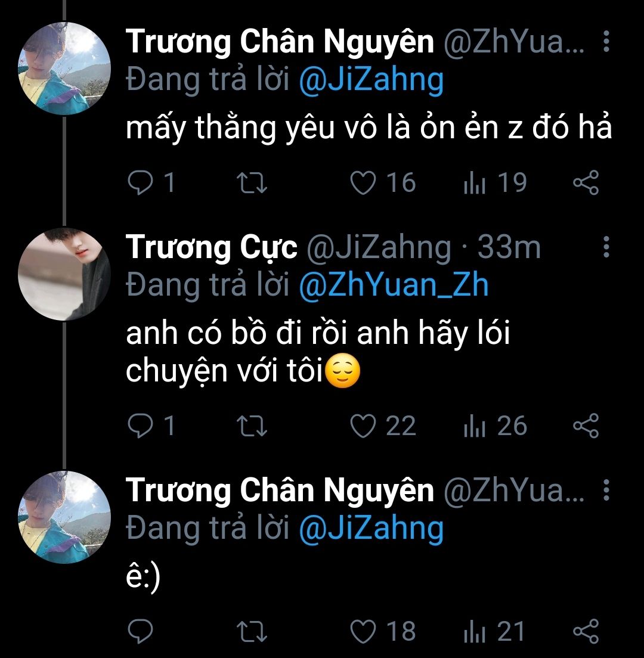
Task: Share Trương Cực's tweet
Action: tap(586, 426)
